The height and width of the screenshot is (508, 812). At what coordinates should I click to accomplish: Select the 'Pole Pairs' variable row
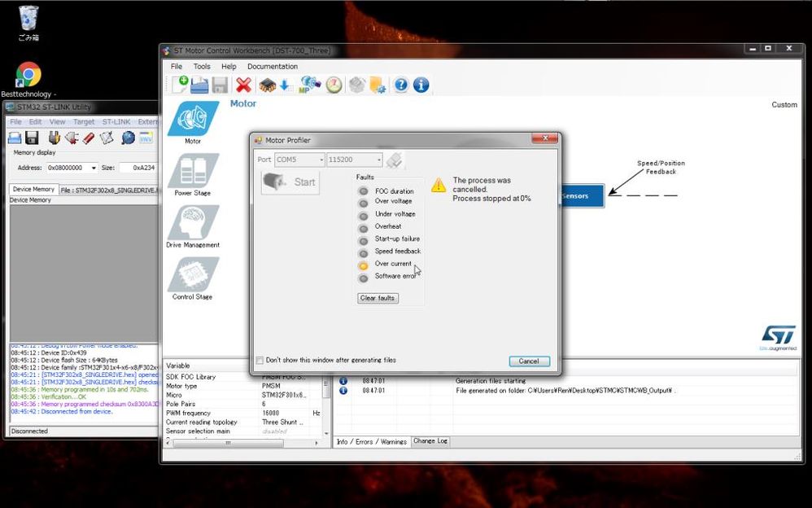pos(243,404)
